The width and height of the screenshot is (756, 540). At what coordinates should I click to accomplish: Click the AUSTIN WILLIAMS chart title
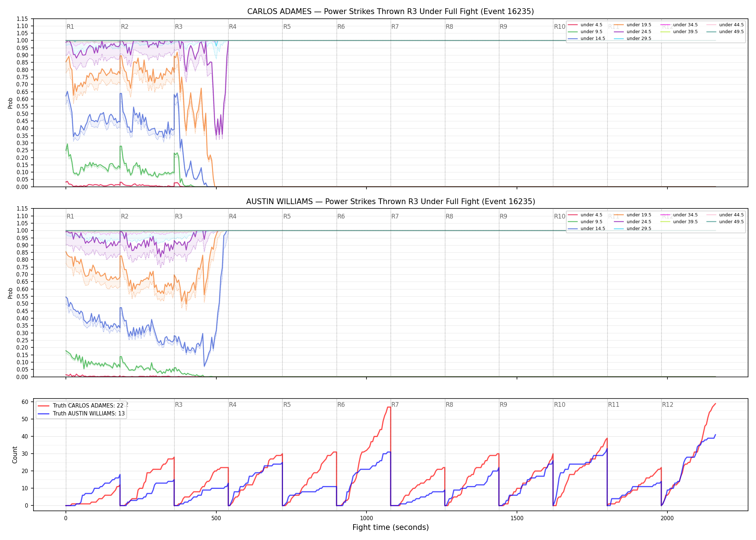tap(391, 202)
